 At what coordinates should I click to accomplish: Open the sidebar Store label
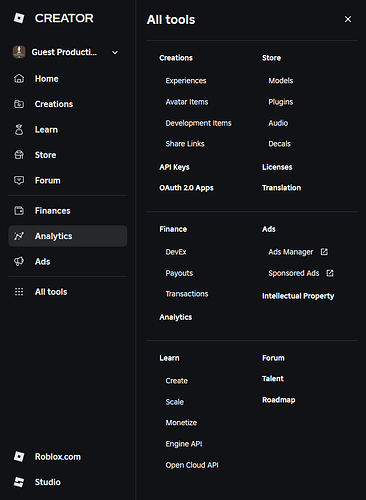click(45, 155)
